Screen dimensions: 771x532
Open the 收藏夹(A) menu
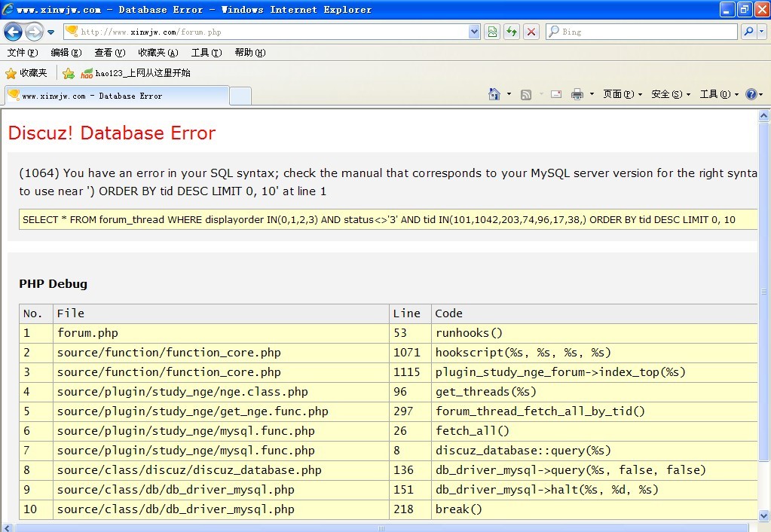coord(158,53)
